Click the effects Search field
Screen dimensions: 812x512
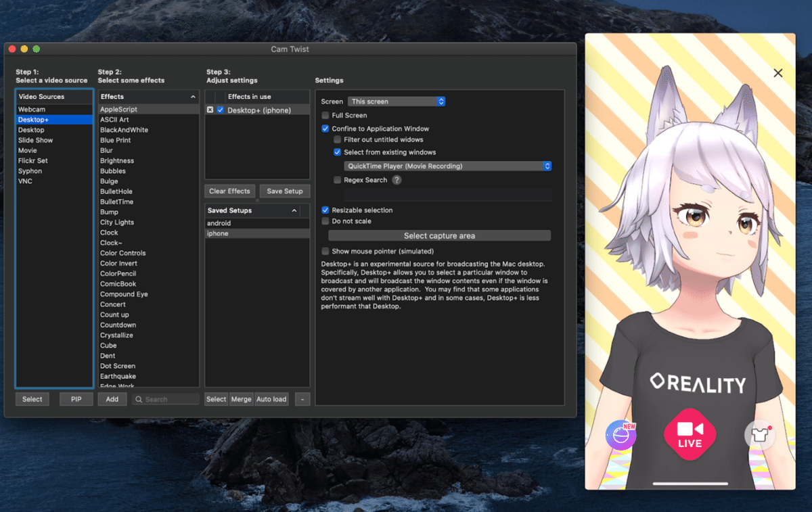click(166, 400)
